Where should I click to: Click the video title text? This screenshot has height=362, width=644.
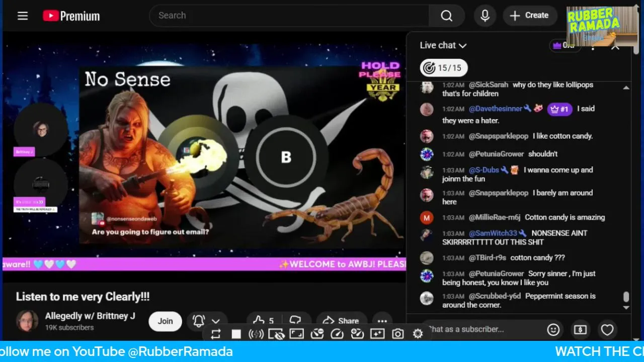tap(83, 297)
